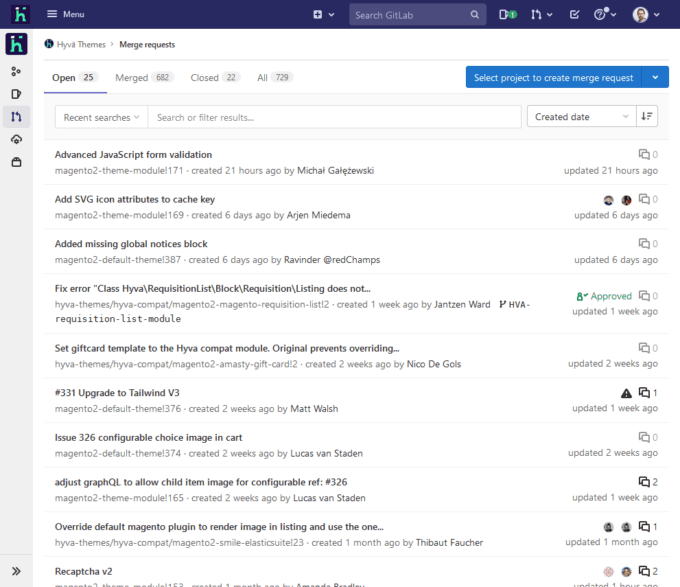Open merge requests navbar dropdown
Screen dimensions: 680x587
(x=541, y=15)
